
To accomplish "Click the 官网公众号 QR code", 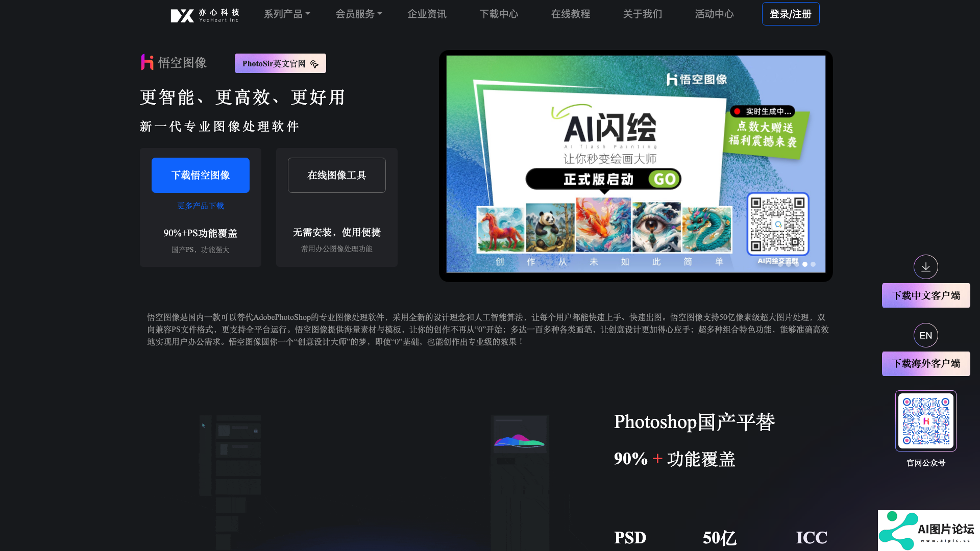I will point(926,421).
